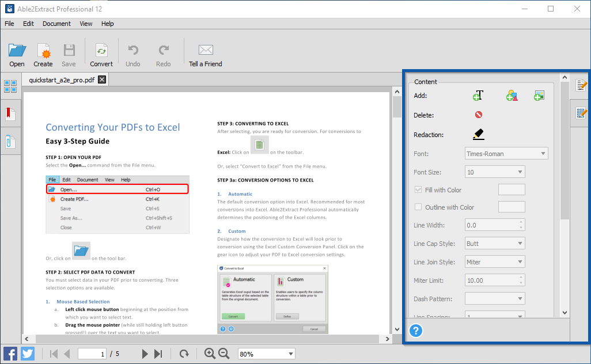Click the "Converting Your PDFs to Excel" heading
The width and height of the screenshot is (591, 364).
[x=113, y=127]
